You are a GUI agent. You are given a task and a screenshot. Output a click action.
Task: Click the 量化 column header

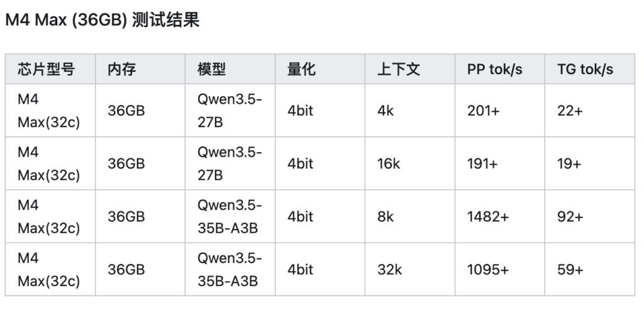[320, 69]
